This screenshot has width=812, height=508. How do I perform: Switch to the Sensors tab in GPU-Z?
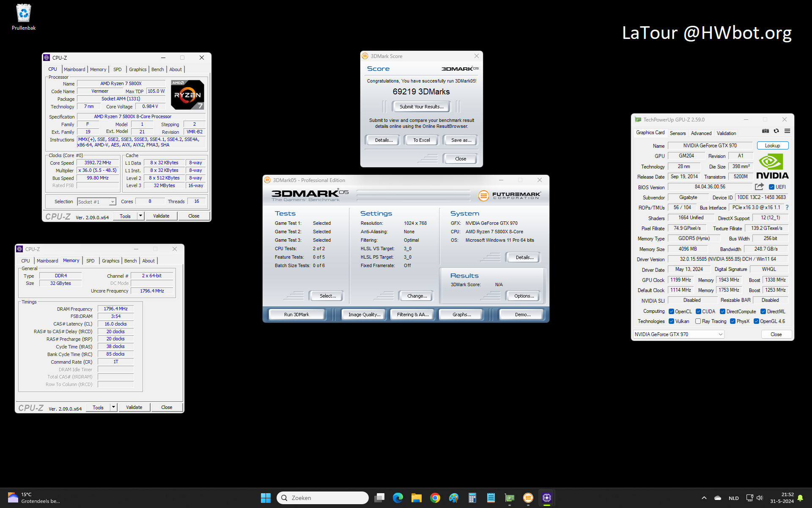(678, 133)
